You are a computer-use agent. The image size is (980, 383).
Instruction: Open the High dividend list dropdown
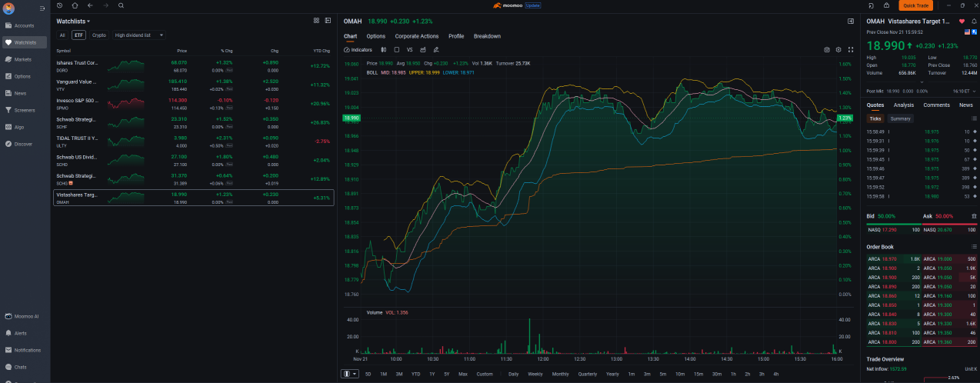[x=139, y=35]
